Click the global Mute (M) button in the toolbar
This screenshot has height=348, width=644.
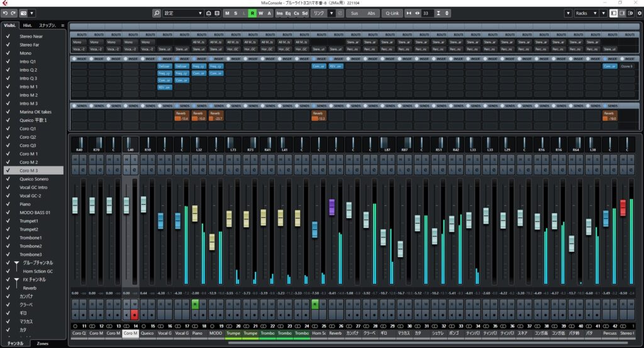pos(227,13)
